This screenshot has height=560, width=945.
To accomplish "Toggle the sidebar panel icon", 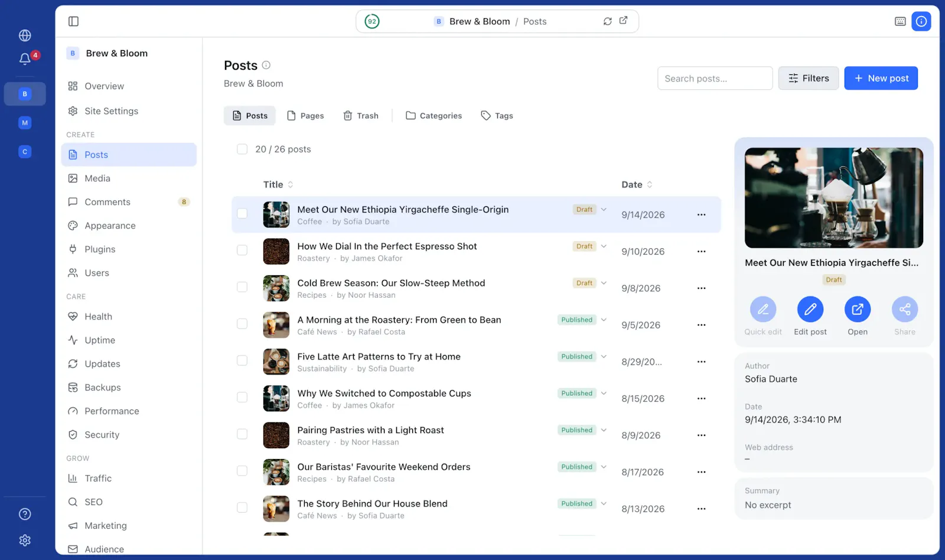I will [73, 21].
